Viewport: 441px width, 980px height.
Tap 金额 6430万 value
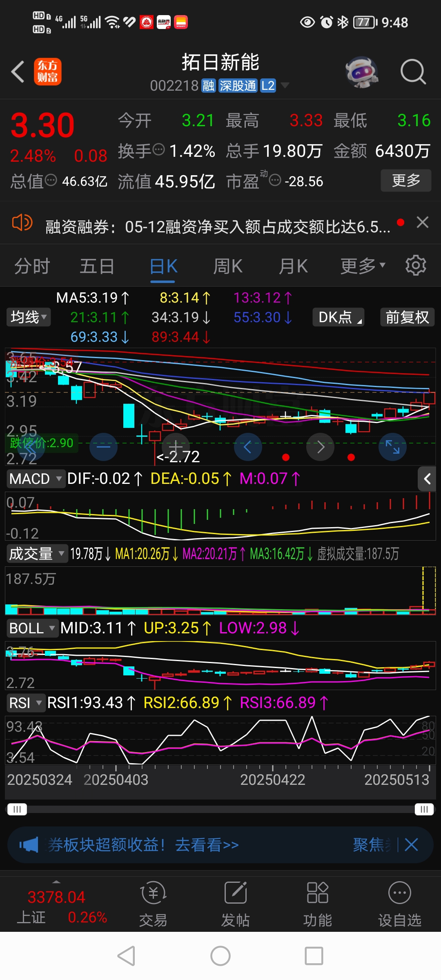[403, 151]
